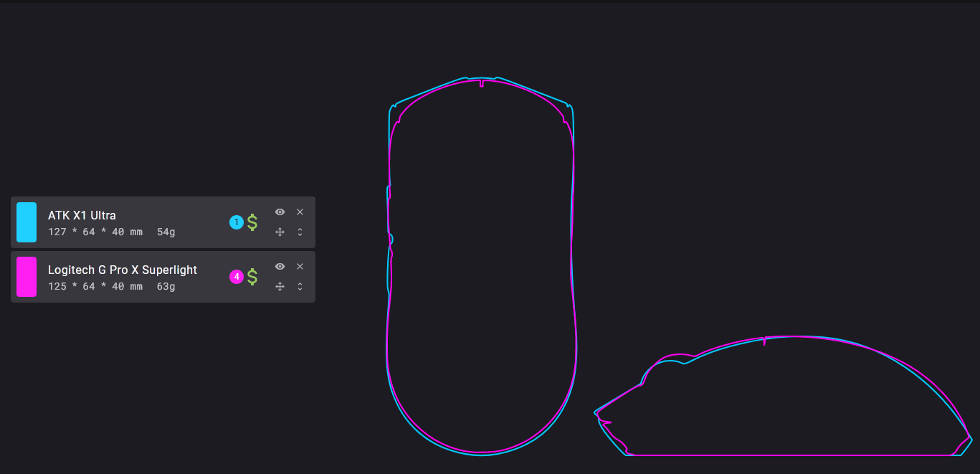The image size is (980, 474).
Task: Click the move icon for Logitech G Pro X Superlight
Action: click(280, 286)
